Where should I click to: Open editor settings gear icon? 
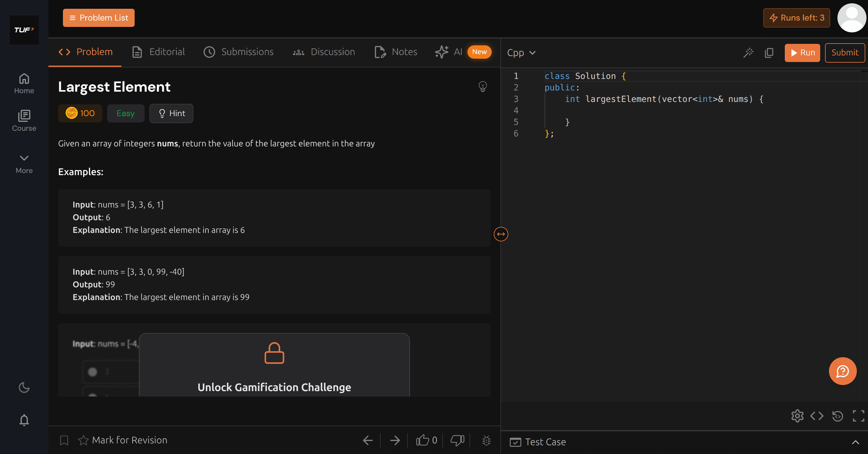[797, 416]
